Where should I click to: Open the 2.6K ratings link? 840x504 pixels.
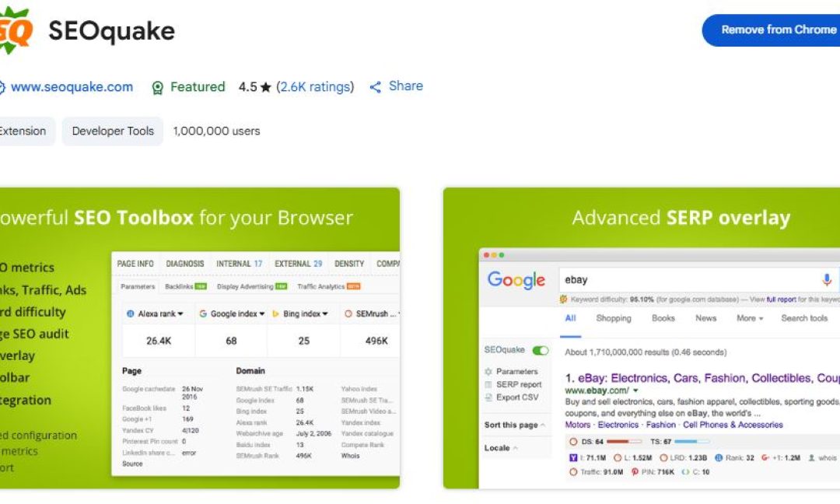[315, 87]
